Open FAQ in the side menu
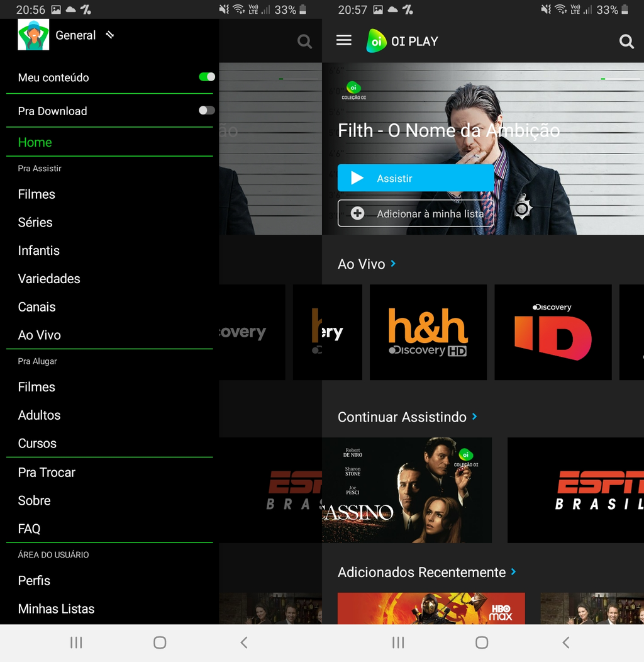Screen dimensions: 644x662 [29, 529]
